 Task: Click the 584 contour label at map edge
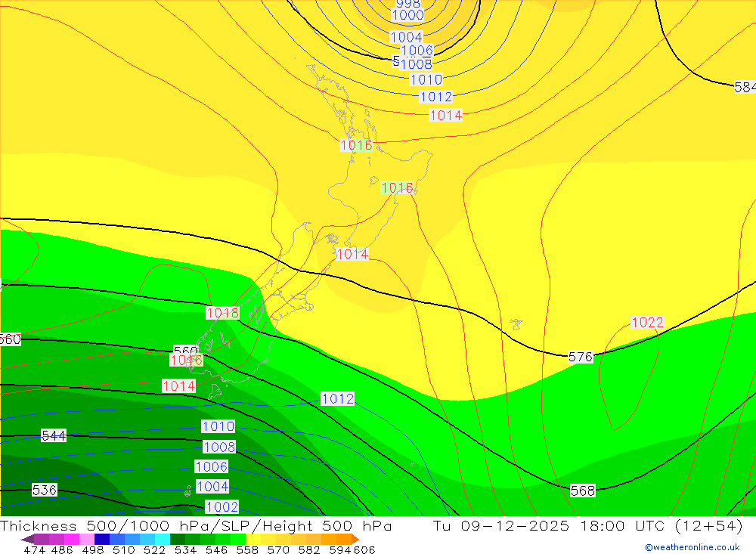[745, 87]
